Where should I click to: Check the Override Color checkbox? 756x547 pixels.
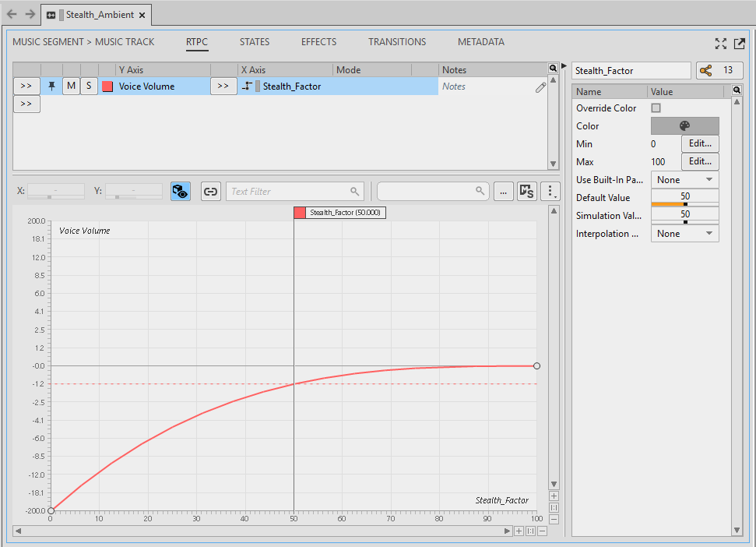[x=656, y=108]
